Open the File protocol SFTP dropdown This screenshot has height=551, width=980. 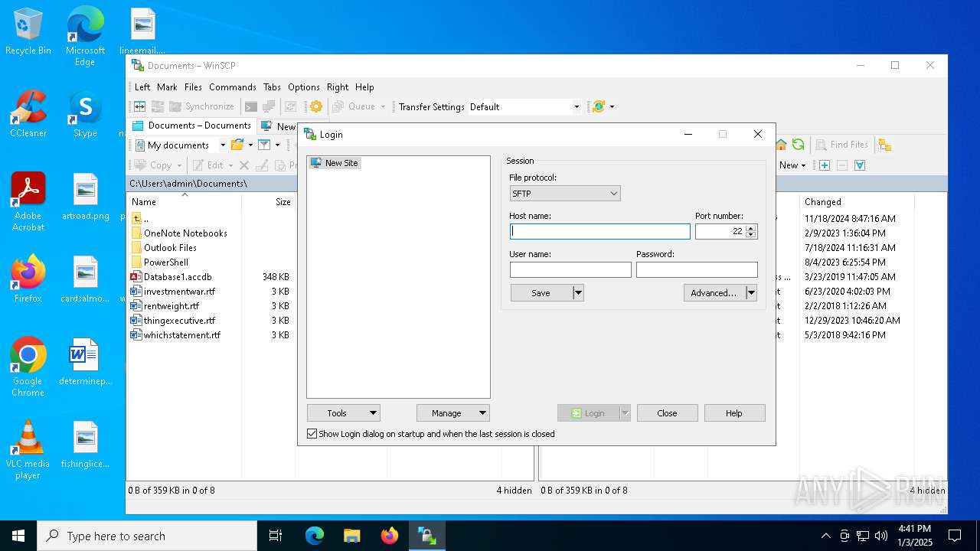pos(565,194)
